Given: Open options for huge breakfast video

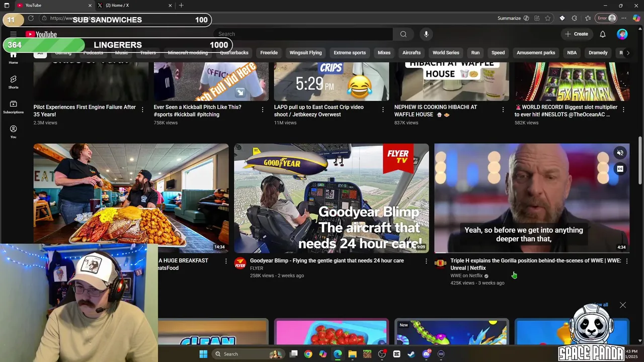Looking at the screenshot, I should tap(225, 261).
